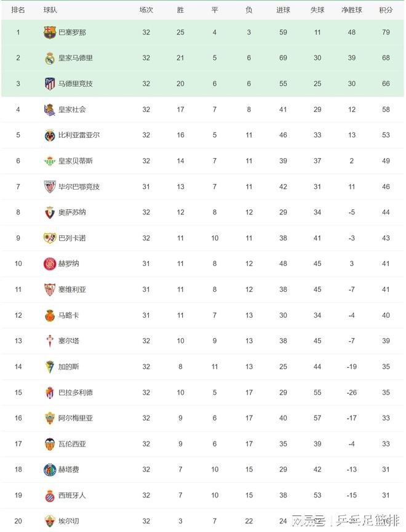This screenshot has width=406, height=532.
Task: Open the 赫塔费 team link
Action: (68, 469)
